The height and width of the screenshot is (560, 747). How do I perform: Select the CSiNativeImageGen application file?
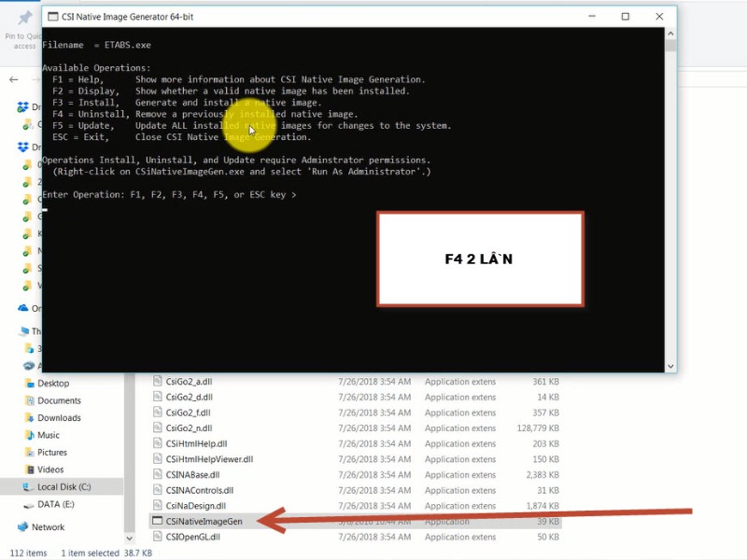tap(203, 522)
